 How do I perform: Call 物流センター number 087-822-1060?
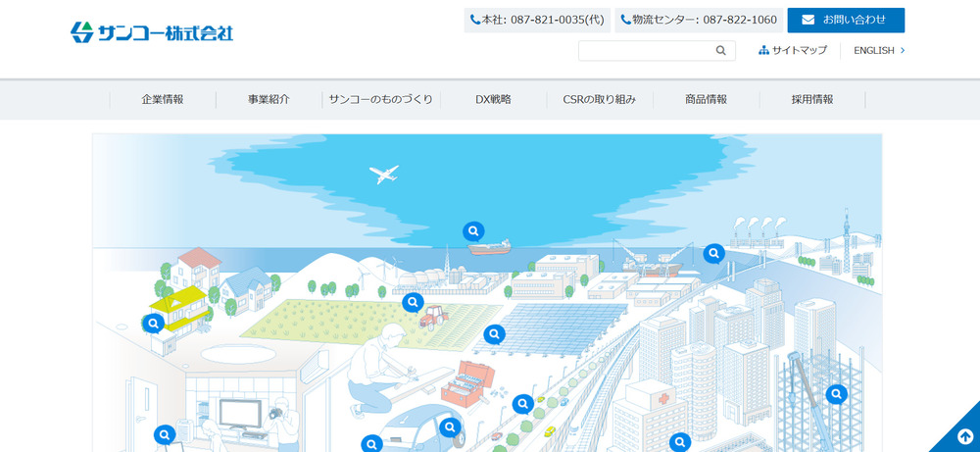pos(699,20)
